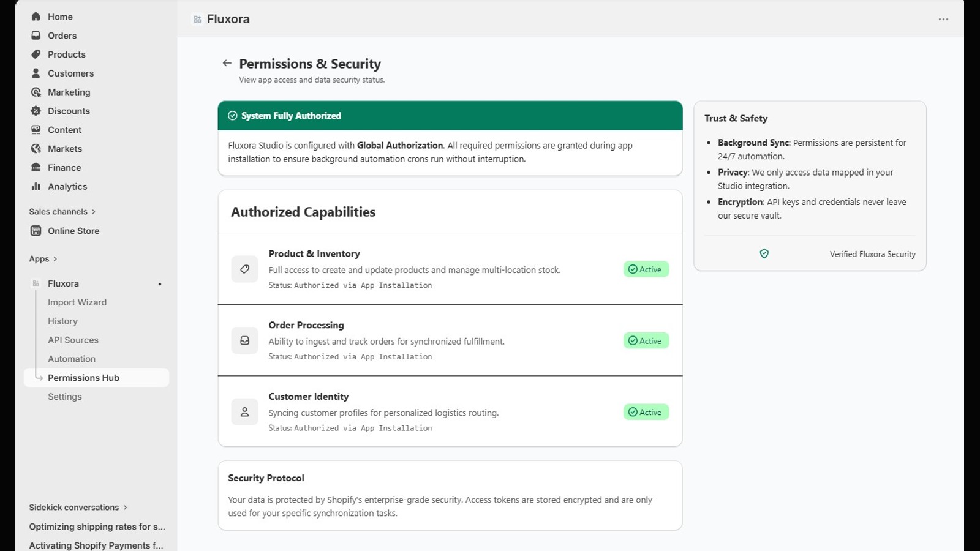Click the Marketing target icon
Screen dimensions: 980x551
point(36,92)
